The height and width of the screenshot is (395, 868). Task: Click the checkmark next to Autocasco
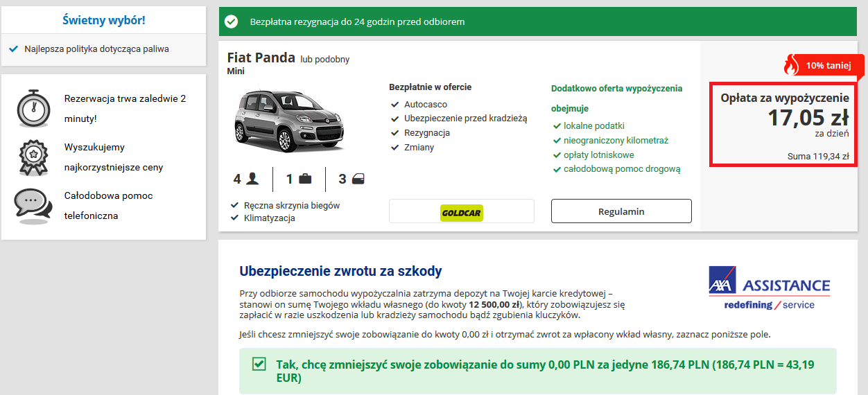[x=394, y=104]
